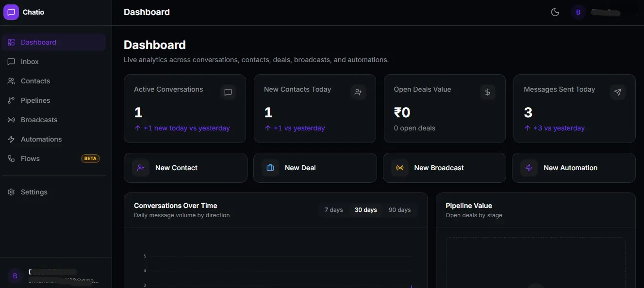Viewport: 644px width, 288px height.
Task: Click the paper plane icon in Messages Sent Today card
Action: [618, 92]
